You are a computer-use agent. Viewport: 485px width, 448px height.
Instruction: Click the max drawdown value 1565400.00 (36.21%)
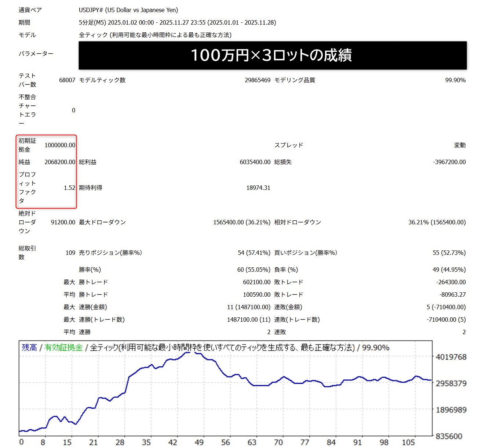pyautogui.click(x=241, y=222)
